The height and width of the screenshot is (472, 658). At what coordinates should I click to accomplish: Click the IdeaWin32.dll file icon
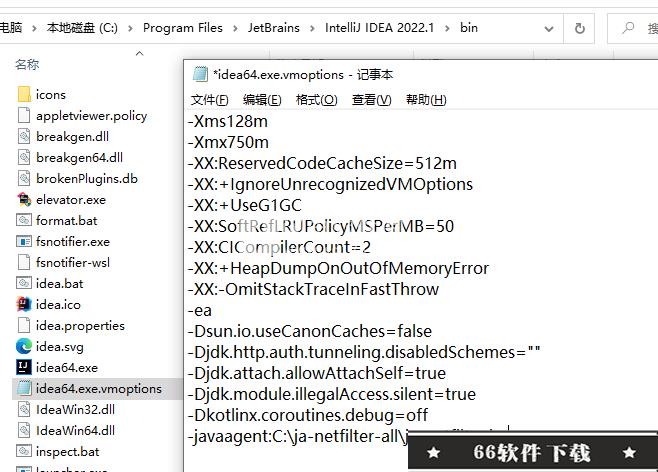(x=24, y=409)
